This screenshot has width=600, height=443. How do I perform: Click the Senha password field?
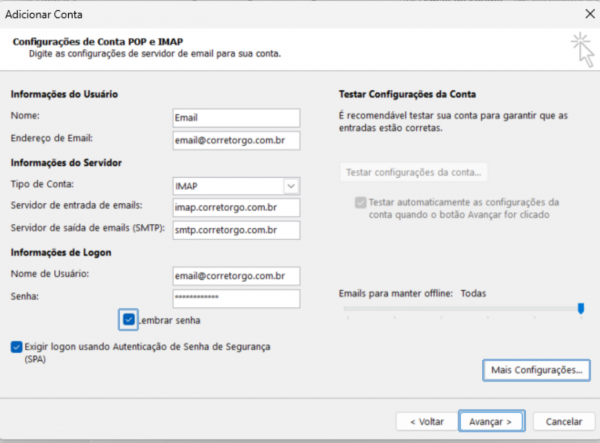(x=236, y=298)
